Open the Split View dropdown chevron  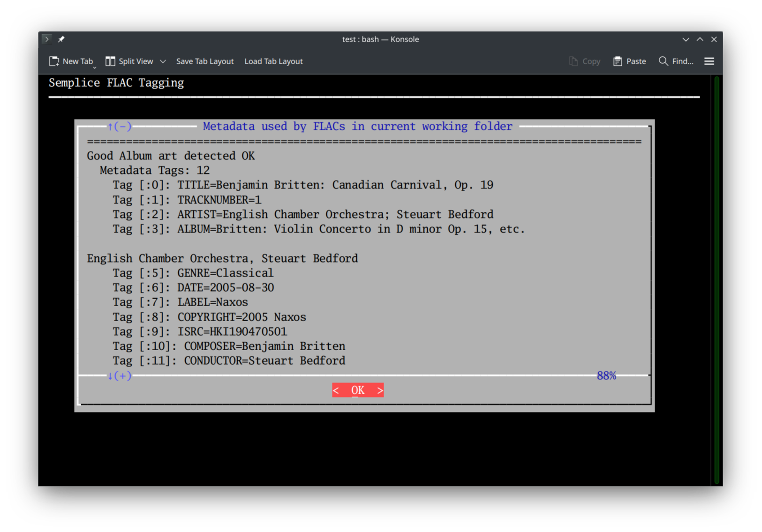[163, 61]
